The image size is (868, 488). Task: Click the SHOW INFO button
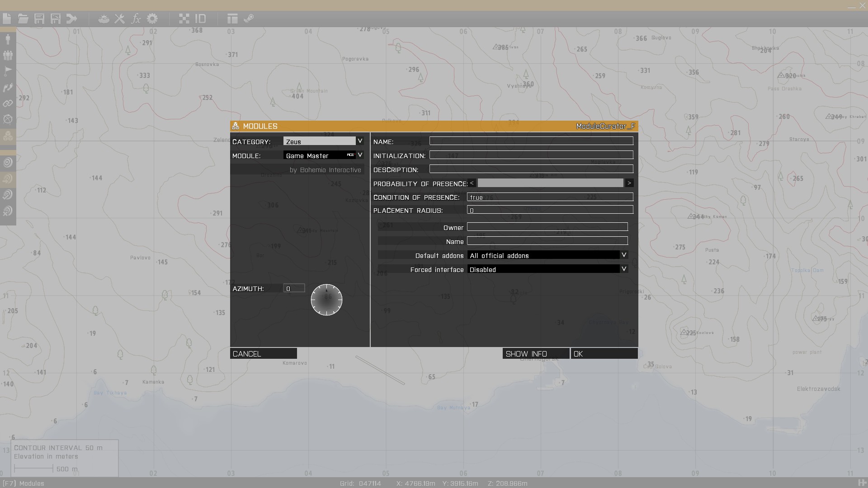pyautogui.click(x=536, y=353)
